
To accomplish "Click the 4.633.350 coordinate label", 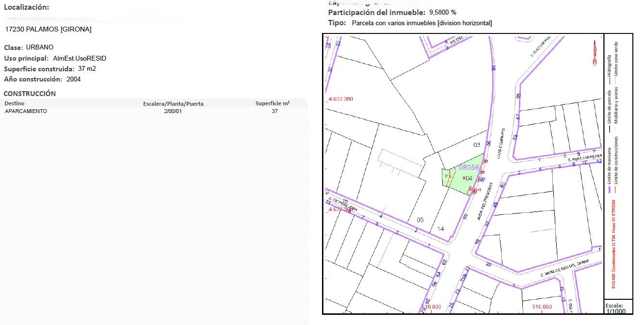I will [x=341, y=99].
